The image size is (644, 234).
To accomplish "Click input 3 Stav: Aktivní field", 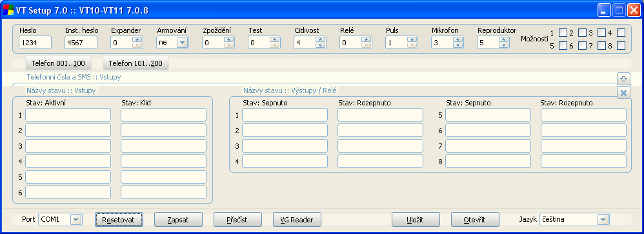I will 68,145.
